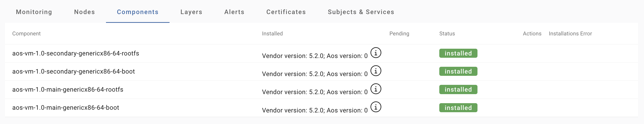Open the Subjects & Services tab
The image size is (644, 124).
coord(361,12)
